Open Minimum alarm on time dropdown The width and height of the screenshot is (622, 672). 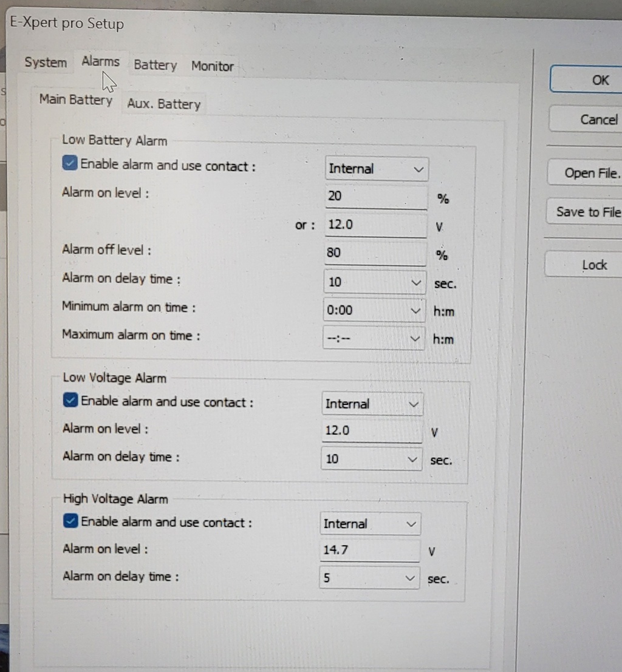374,310
